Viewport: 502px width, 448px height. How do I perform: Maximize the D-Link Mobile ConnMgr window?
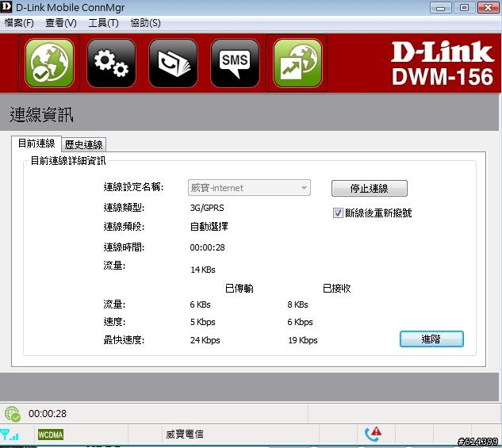[464, 7]
